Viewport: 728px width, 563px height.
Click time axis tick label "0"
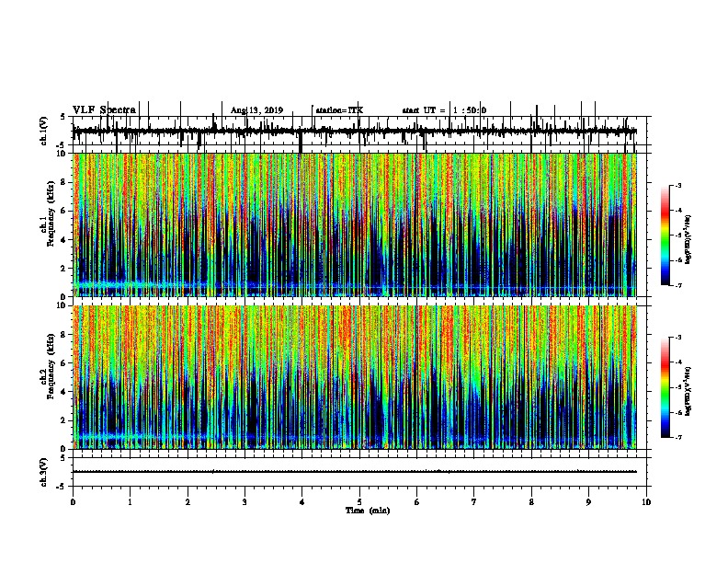73,502
